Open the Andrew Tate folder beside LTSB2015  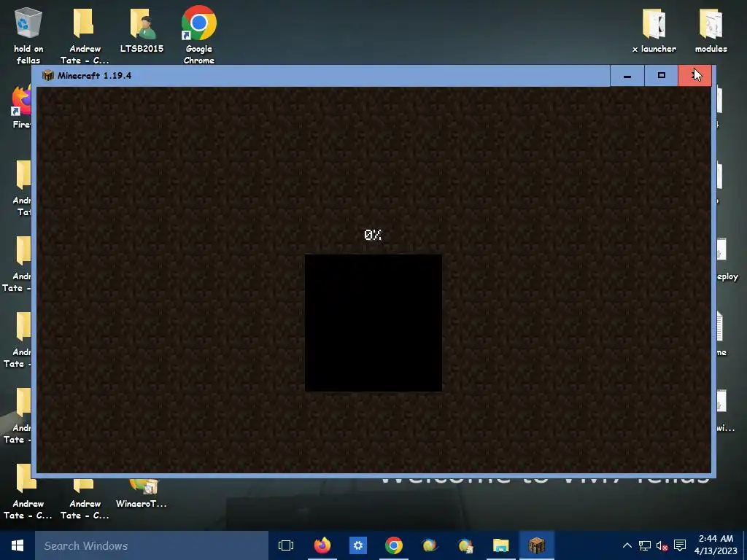tap(85, 35)
